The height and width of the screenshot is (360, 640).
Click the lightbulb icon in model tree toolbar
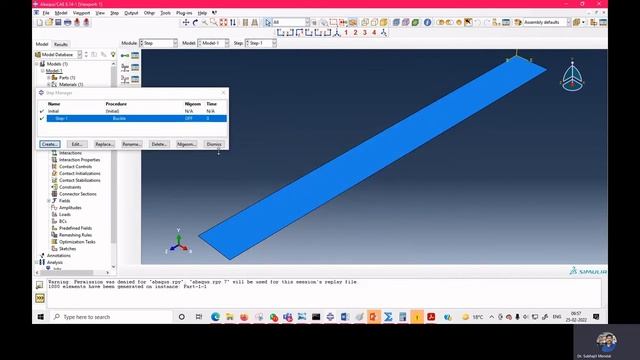coord(113,54)
